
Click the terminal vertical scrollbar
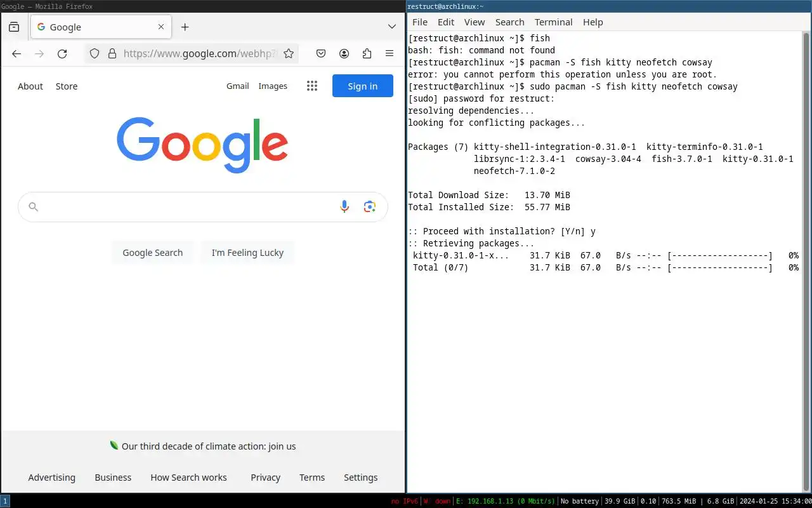pos(806,260)
